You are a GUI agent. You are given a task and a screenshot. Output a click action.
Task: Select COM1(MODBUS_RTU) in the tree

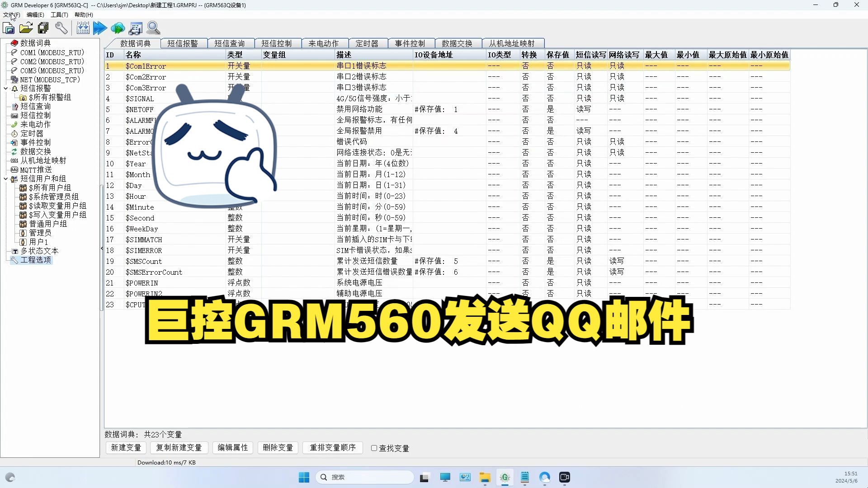point(52,52)
